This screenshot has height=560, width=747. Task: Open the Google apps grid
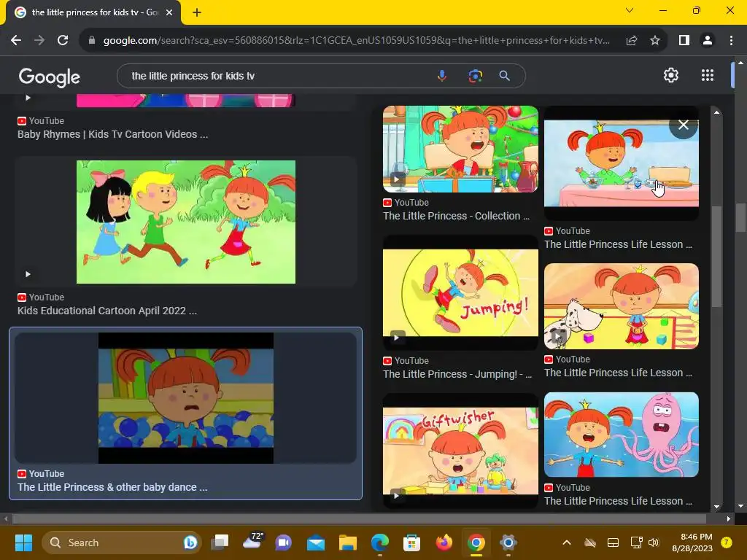coord(707,75)
